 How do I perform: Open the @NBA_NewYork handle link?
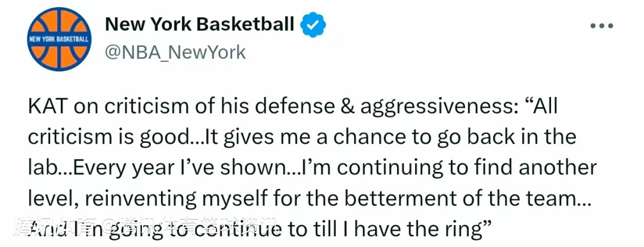click(x=175, y=52)
